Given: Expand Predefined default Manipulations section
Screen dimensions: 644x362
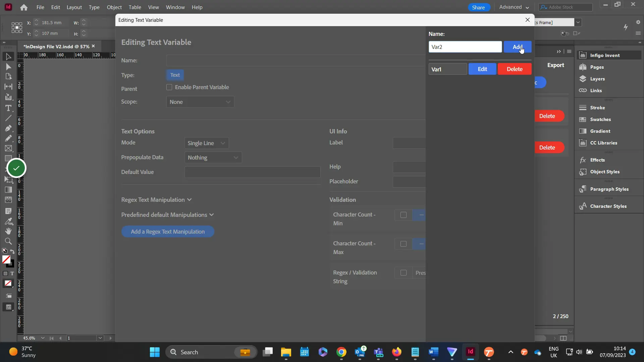Looking at the screenshot, I should (167, 215).
